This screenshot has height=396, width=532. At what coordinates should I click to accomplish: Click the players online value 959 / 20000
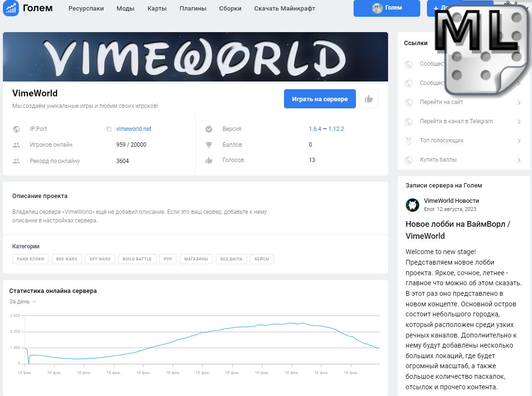(131, 145)
